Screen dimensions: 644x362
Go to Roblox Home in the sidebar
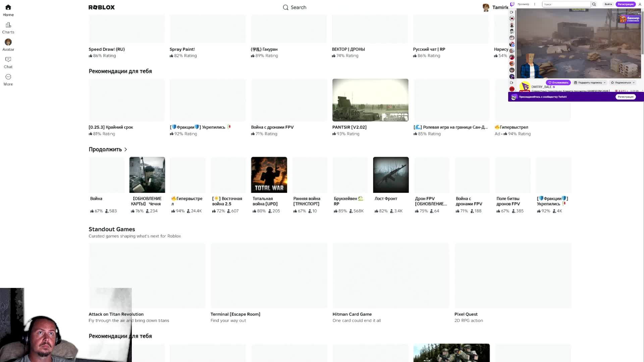(8, 10)
